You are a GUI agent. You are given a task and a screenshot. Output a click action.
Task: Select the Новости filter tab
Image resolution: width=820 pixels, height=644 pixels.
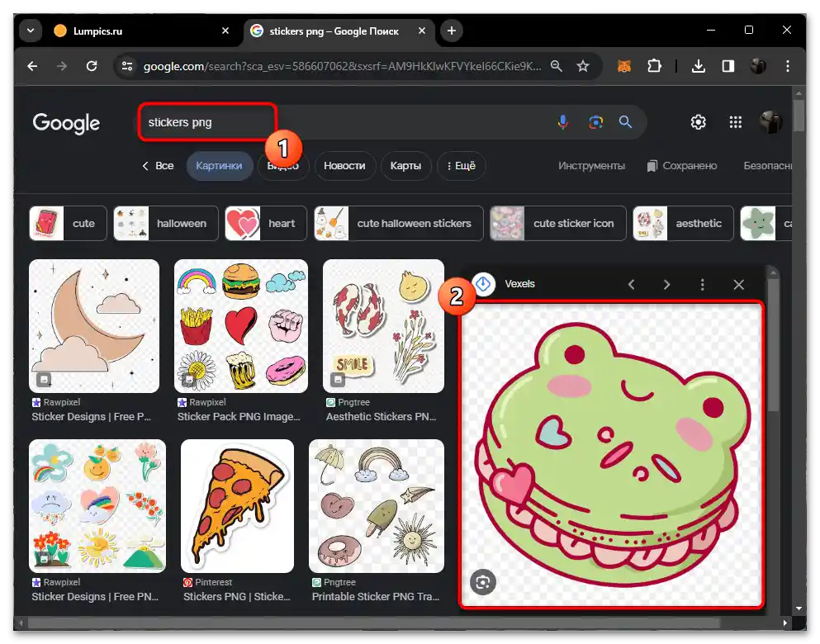point(344,166)
